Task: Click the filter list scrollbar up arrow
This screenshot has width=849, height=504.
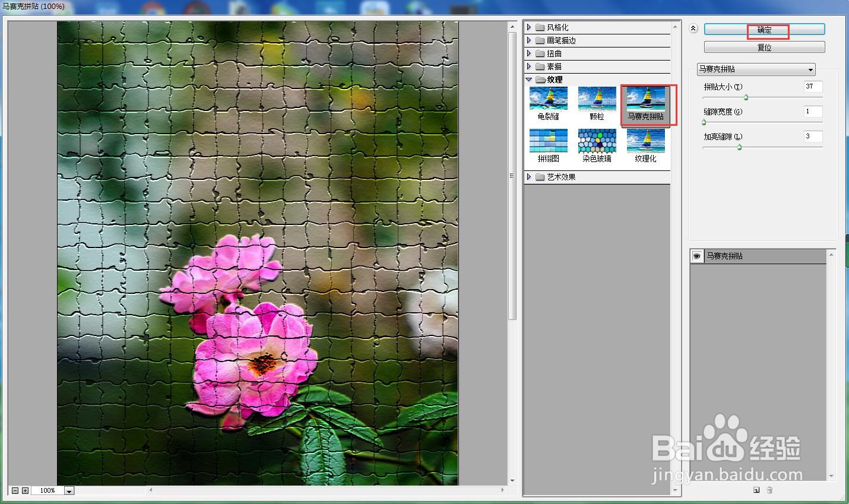Action: click(675, 27)
